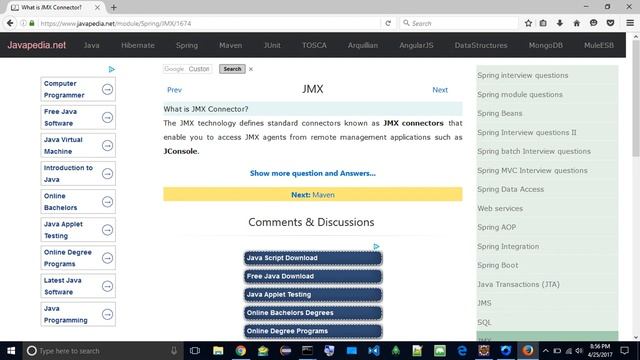
Task: Click the arrow beside Java Programming ad
Action: [107, 314]
